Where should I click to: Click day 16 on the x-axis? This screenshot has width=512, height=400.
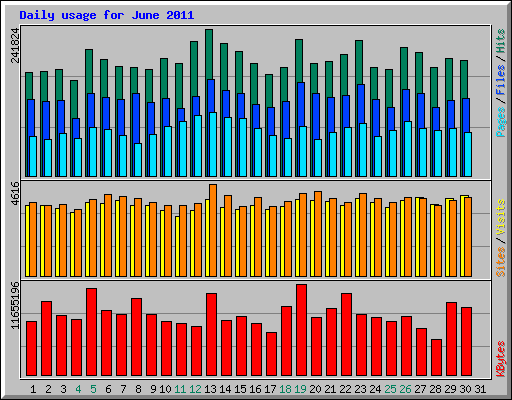point(255,389)
